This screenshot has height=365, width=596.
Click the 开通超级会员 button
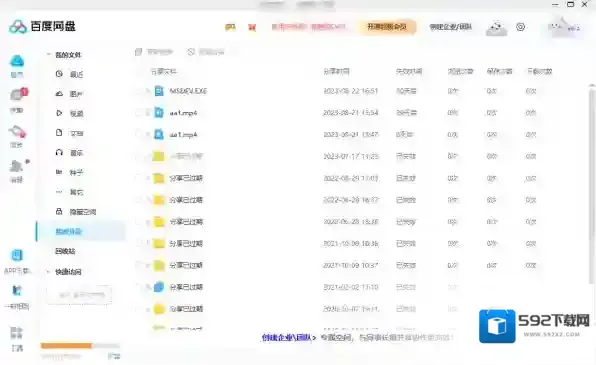[387, 27]
